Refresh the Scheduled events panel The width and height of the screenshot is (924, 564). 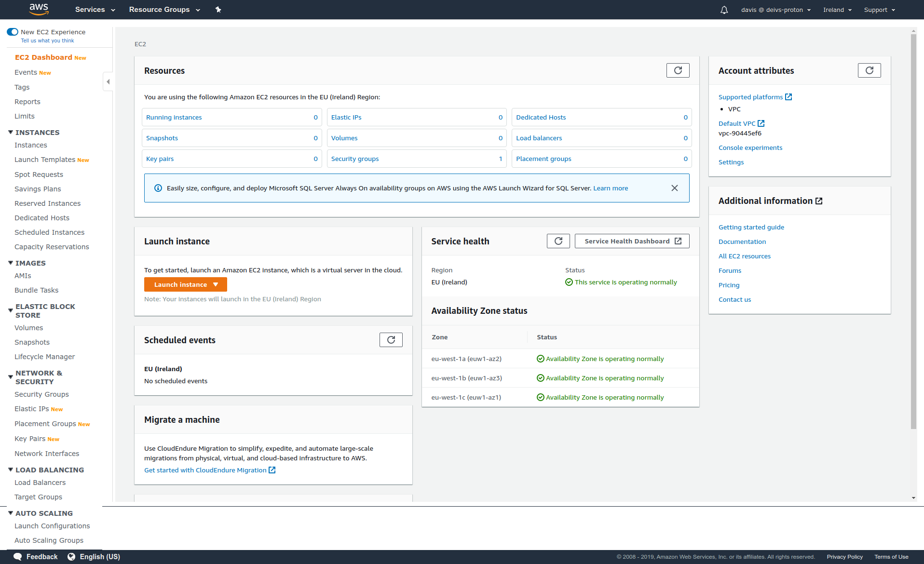pos(391,340)
